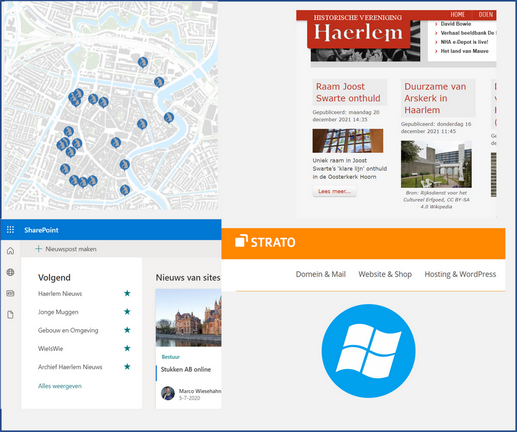Viewport: 517px width, 432px height.
Task: Open the Hosting & WordPress menu
Action: coord(460,274)
